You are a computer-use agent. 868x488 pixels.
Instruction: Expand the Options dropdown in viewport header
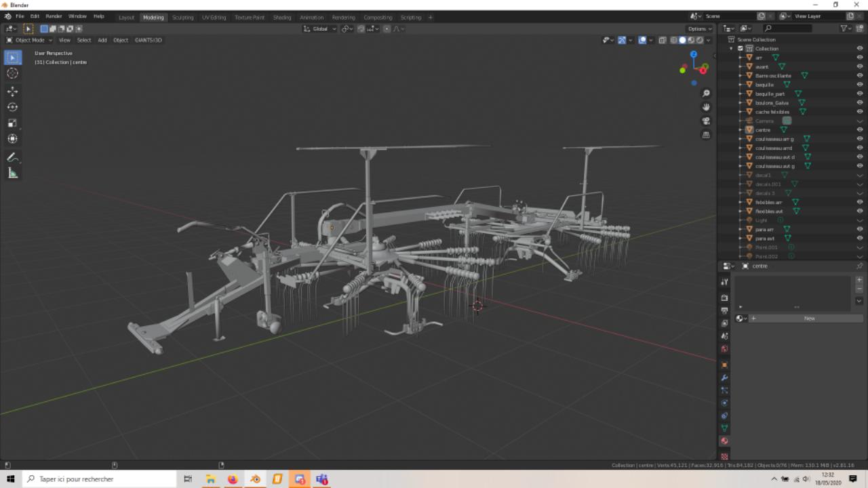coord(700,28)
